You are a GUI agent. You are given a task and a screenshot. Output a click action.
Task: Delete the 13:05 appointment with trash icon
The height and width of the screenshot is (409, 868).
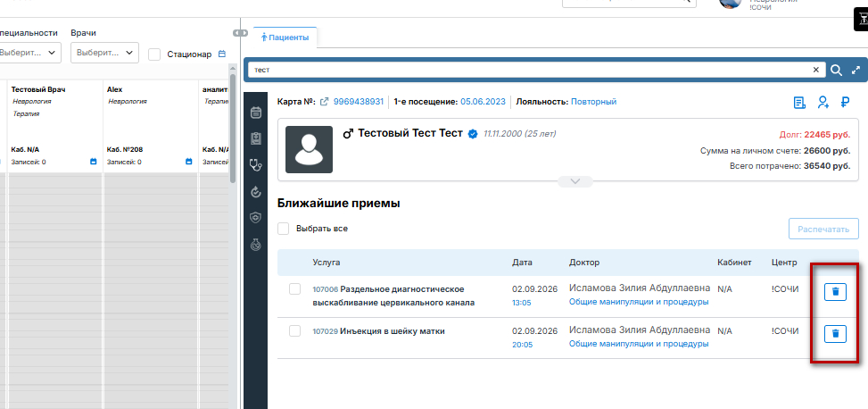coord(835,291)
